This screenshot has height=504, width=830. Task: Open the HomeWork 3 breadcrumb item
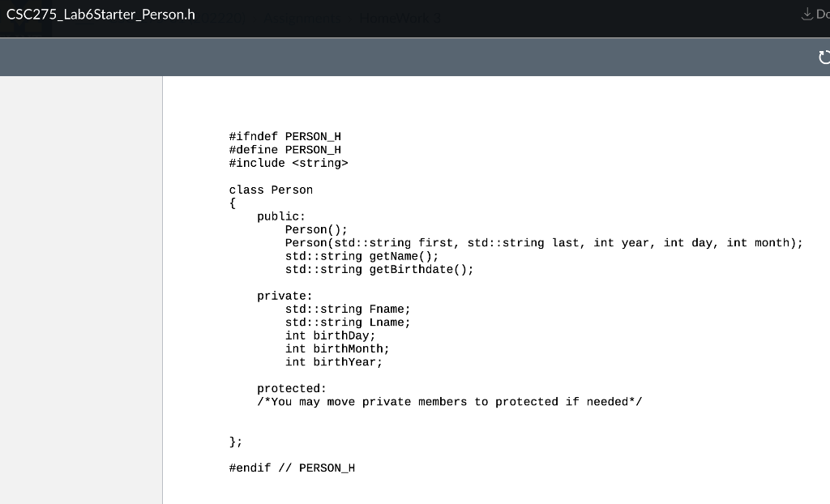click(x=399, y=18)
